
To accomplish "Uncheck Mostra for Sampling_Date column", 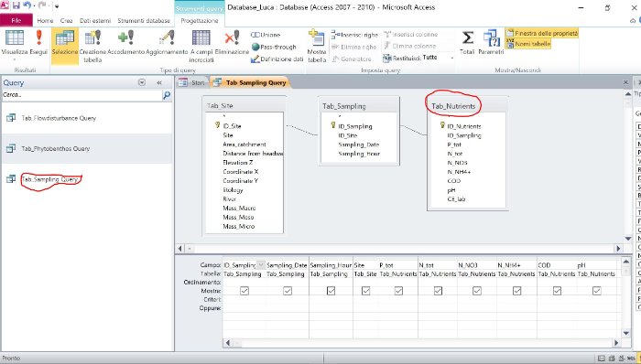I will (288, 291).
